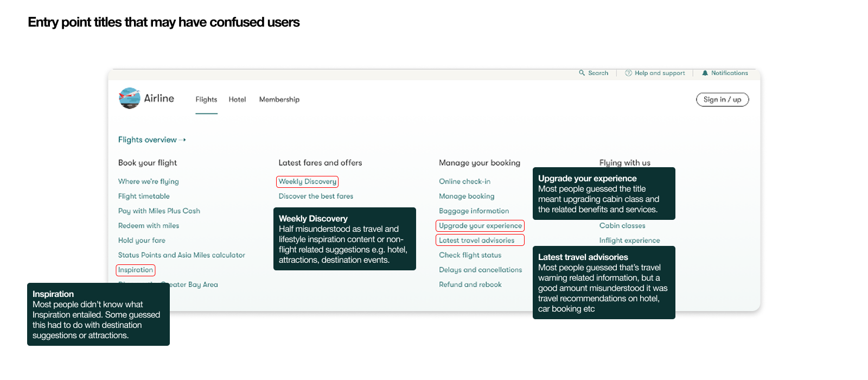Click the Notifications text label

pyautogui.click(x=729, y=73)
